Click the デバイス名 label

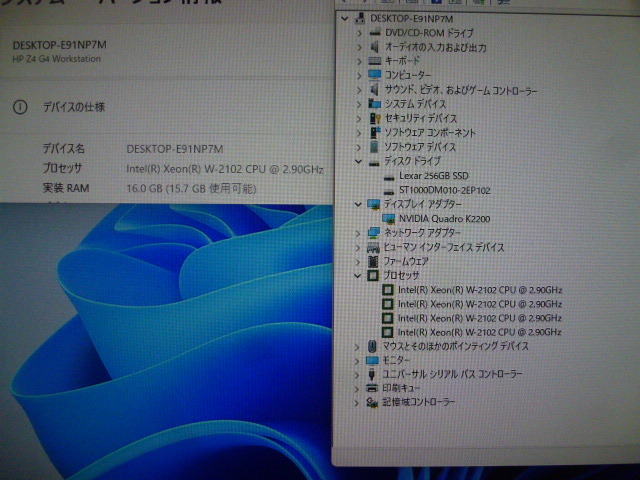(x=64, y=149)
